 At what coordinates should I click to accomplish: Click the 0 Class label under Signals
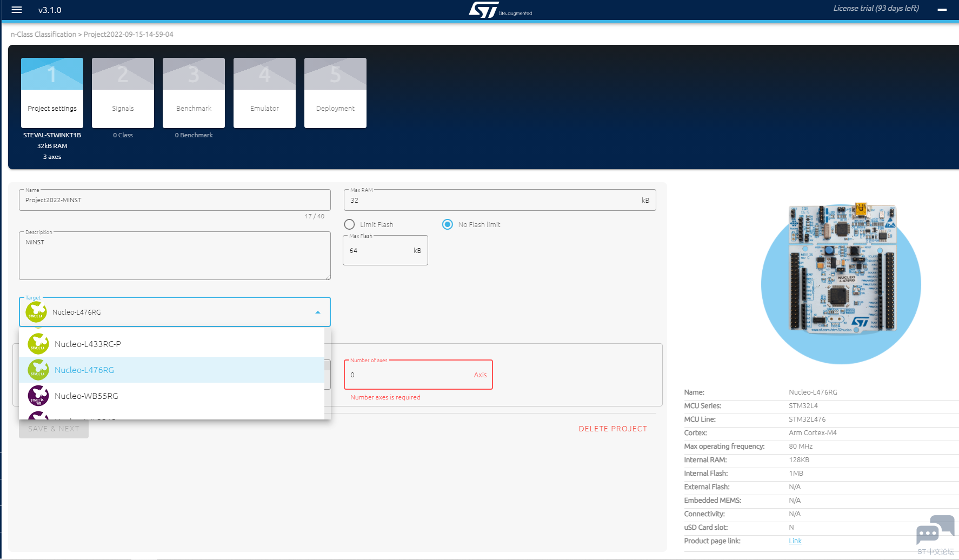point(123,135)
